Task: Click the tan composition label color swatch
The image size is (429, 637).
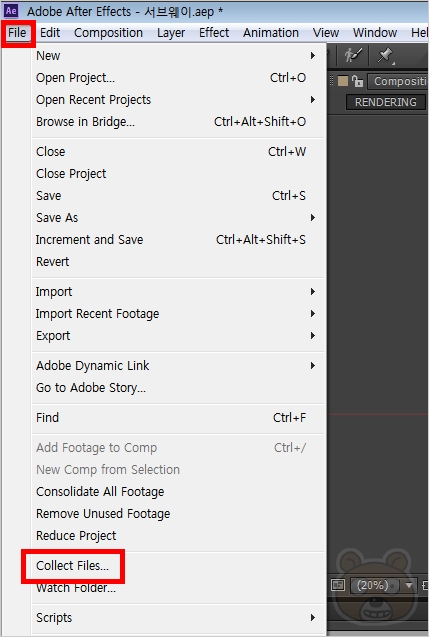Action: (x=343, y=81)
